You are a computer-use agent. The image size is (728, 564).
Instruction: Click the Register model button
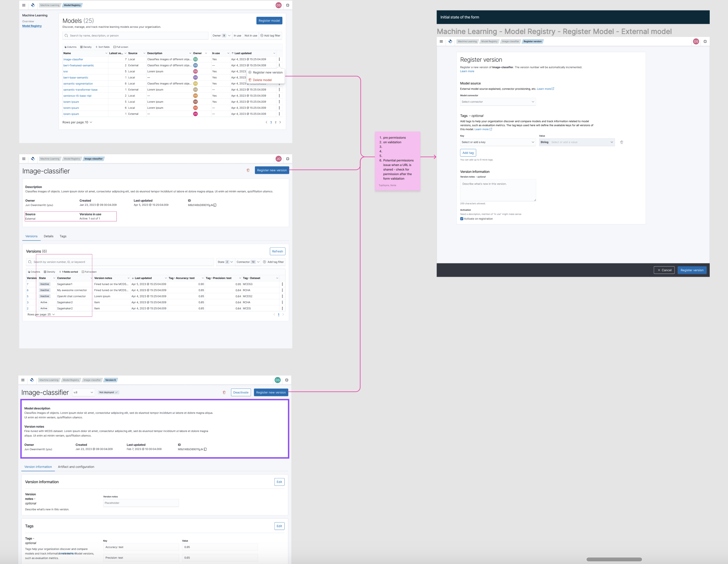(269, 20)
